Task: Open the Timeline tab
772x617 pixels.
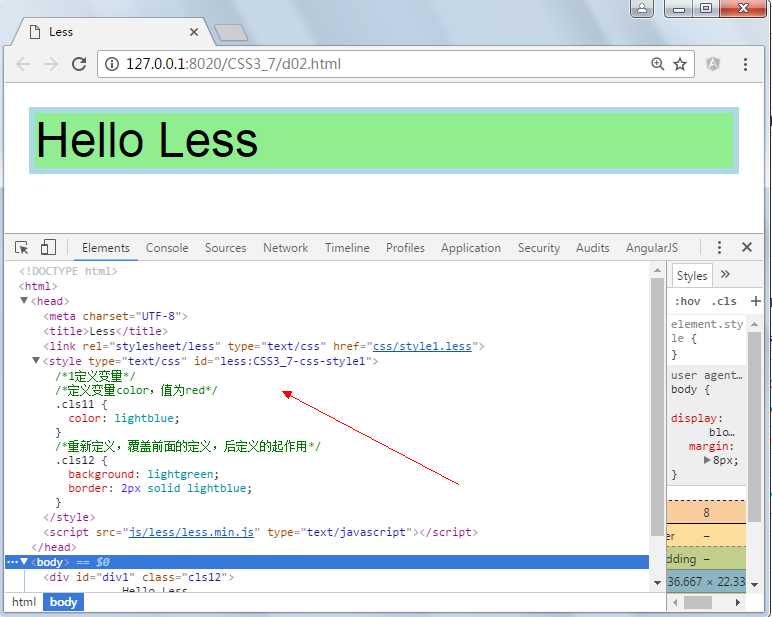Action: coord(347,248)
